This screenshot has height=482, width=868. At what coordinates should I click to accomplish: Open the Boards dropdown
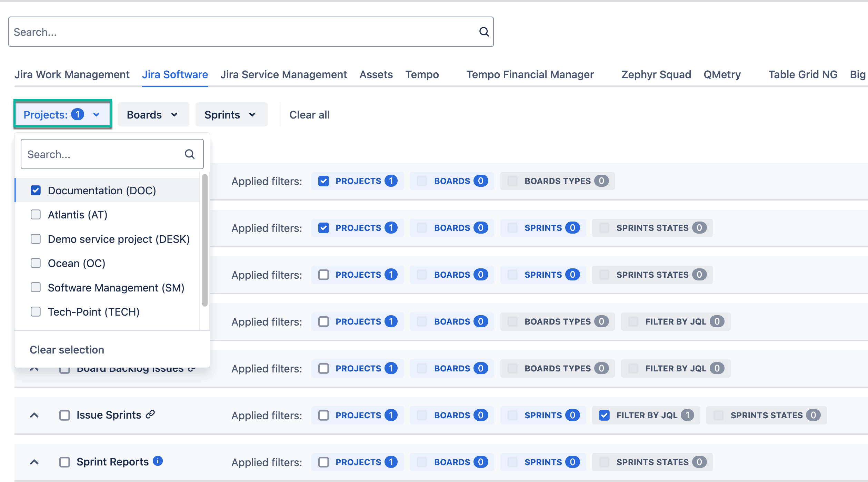click(x=153, y=114)
